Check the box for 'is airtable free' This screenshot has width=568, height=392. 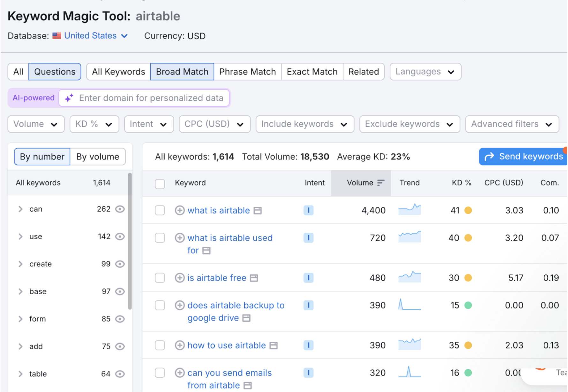point(160,278)
